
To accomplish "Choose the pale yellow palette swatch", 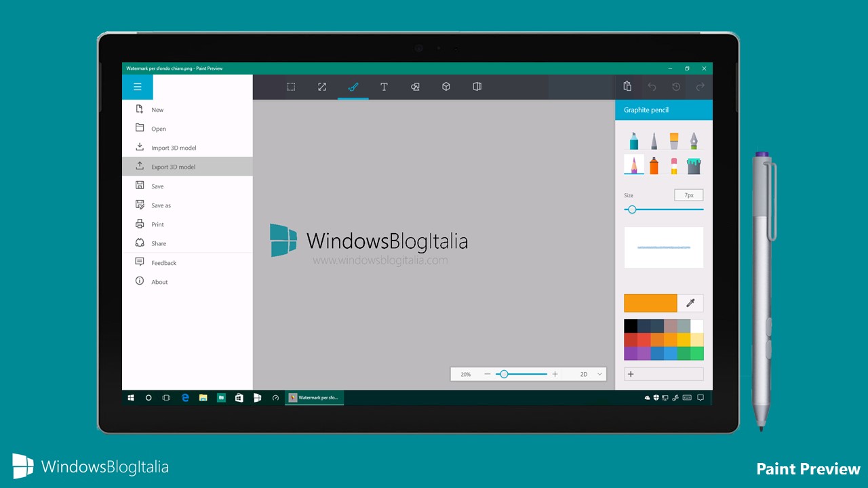I will [697, 340].
